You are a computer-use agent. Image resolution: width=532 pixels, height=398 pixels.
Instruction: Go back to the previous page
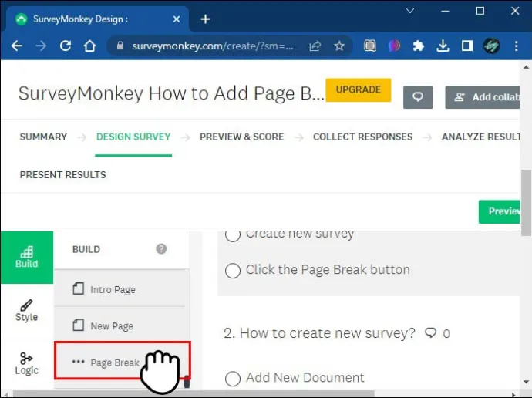tap(17, 46)
